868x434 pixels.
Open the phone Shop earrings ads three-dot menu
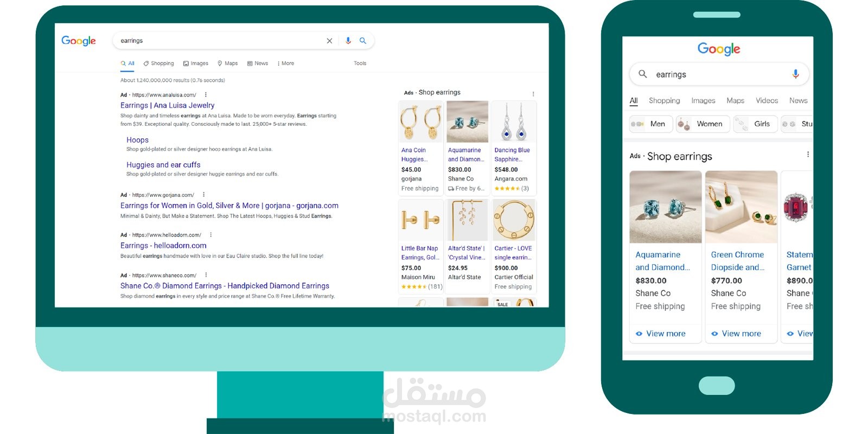tap(808, 155)
